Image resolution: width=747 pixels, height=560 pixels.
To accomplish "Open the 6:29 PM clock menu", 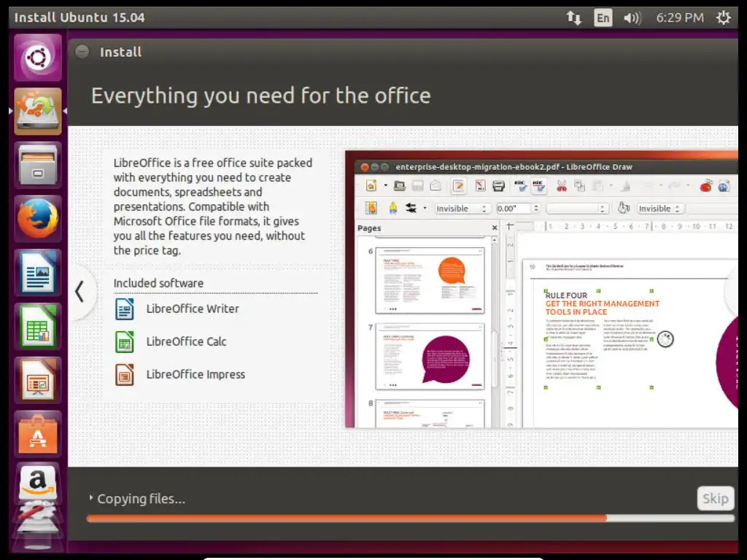I will coord(680,18).
